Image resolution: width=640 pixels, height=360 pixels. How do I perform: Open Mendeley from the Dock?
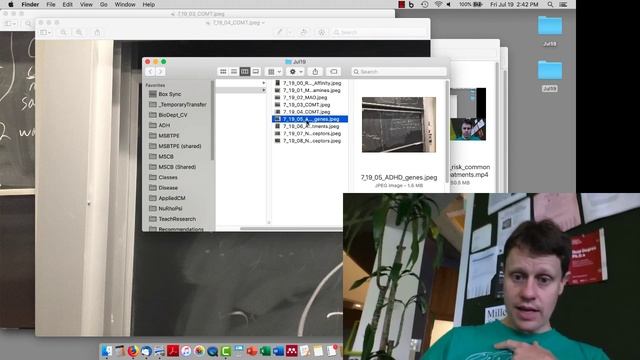pos(291,351)
